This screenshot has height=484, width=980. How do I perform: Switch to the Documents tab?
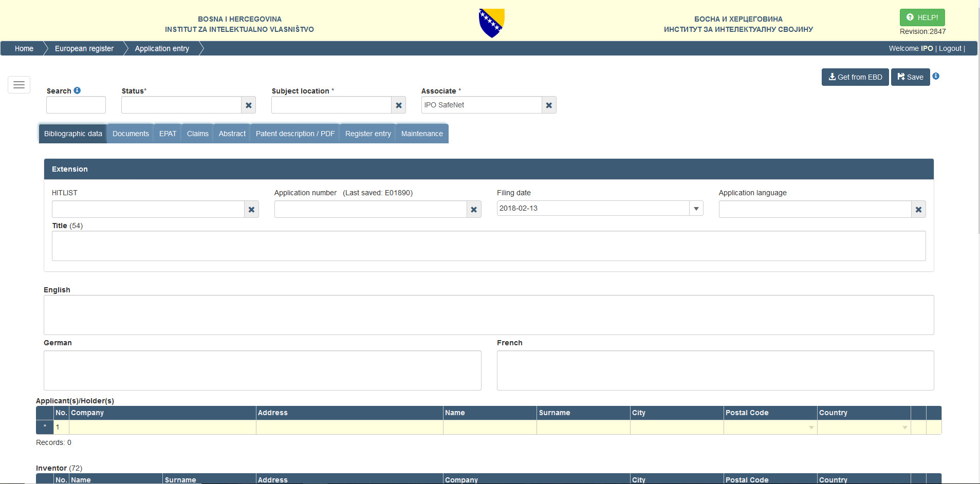131,134
